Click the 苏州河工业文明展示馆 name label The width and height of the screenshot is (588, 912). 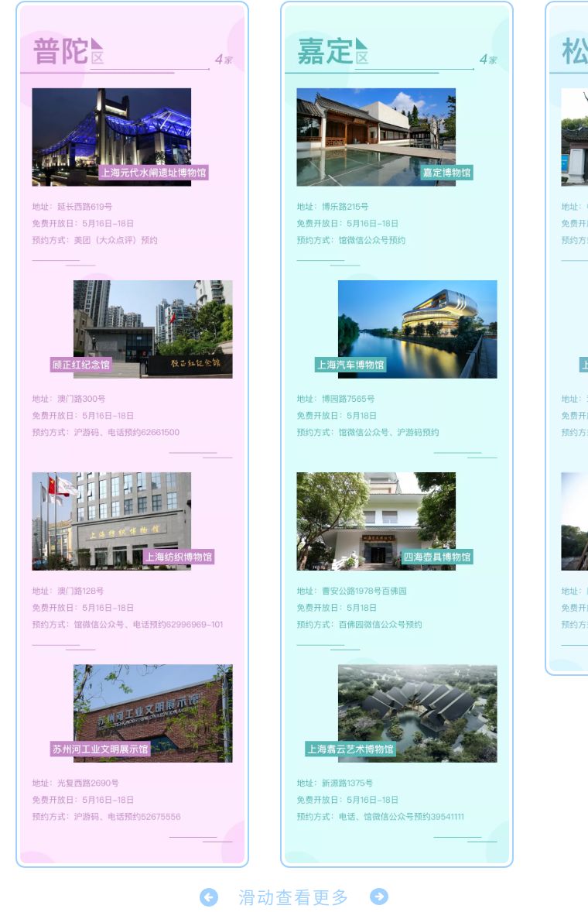tap(101, 749)
